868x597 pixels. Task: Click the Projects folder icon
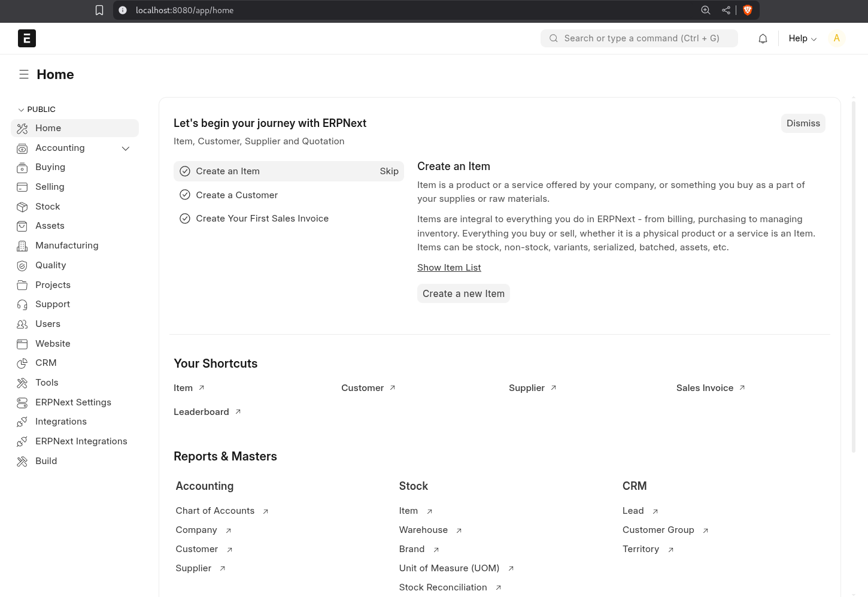coord(22,285)
